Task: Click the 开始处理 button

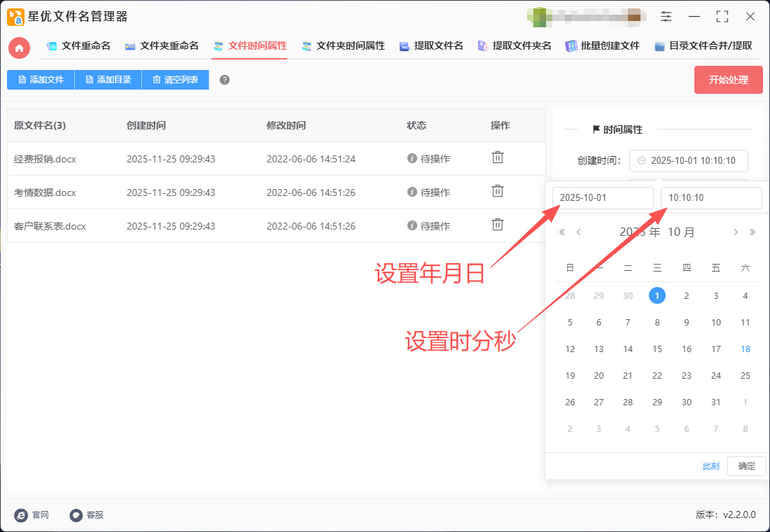Action: point(728,80)
